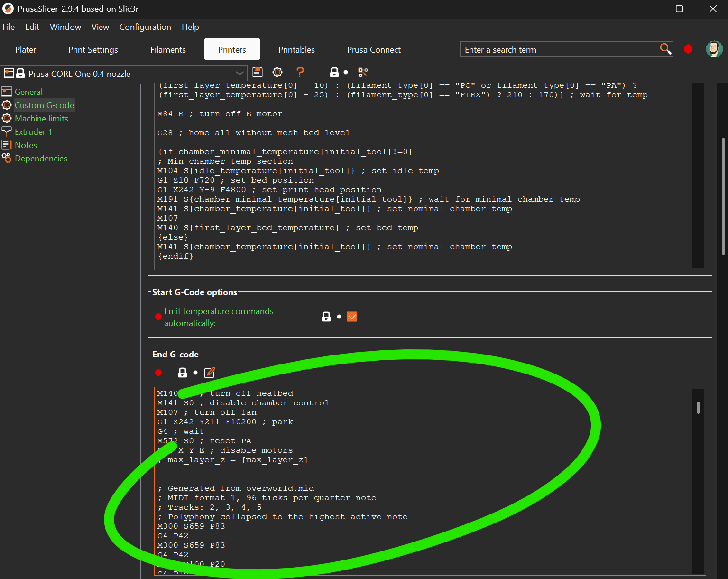Click the 'G4 ; wait' line
Viewport: 728px width, 579px height.
[x=181, y=431]
